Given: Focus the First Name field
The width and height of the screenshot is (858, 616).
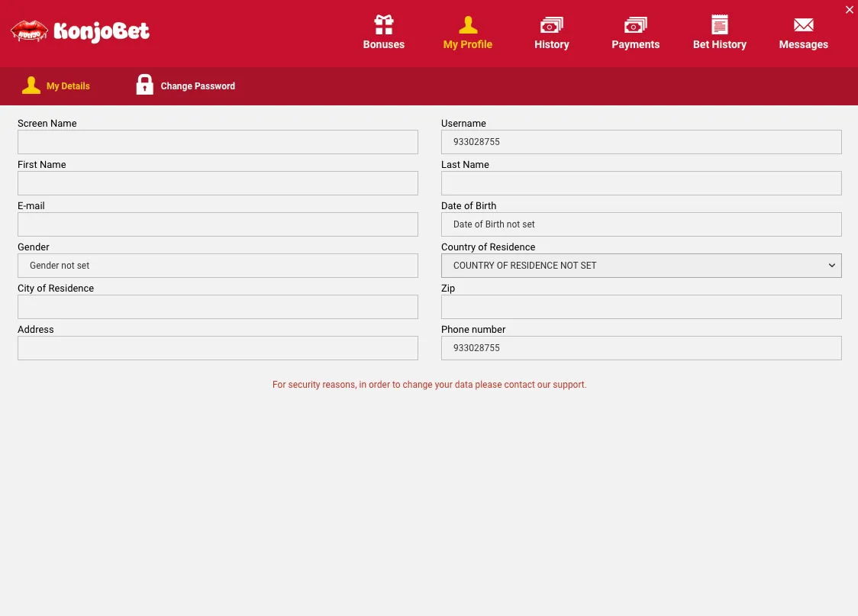Looking at the screenshot, I should point(218,183).
